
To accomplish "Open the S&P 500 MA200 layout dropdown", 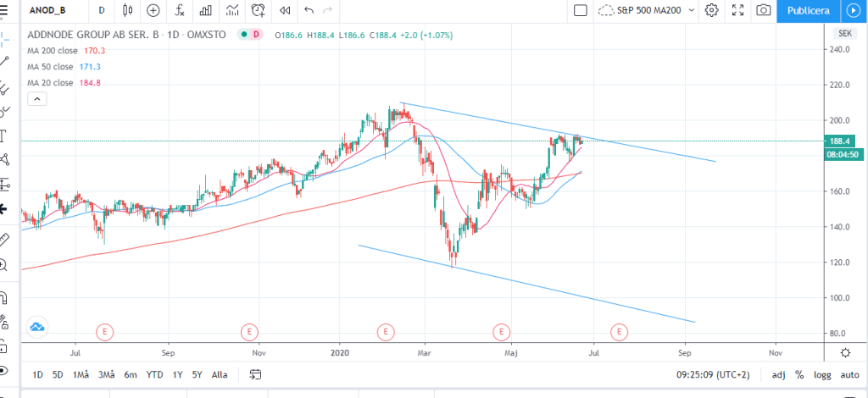I will pos(646,10).
